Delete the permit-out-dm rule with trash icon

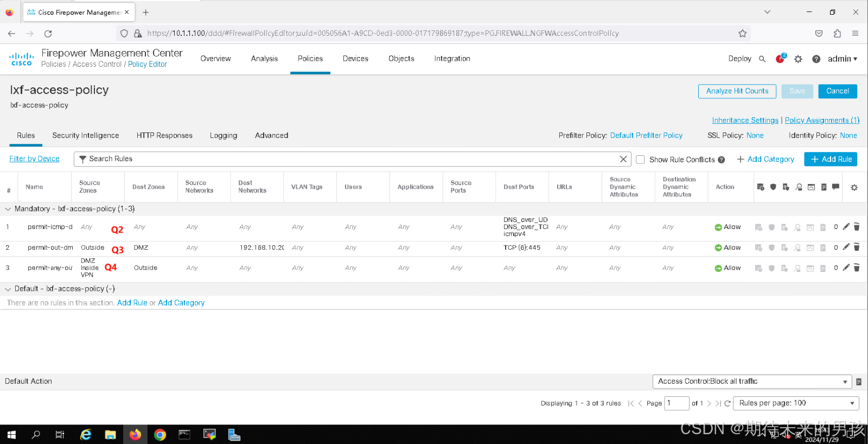[857, 248]
